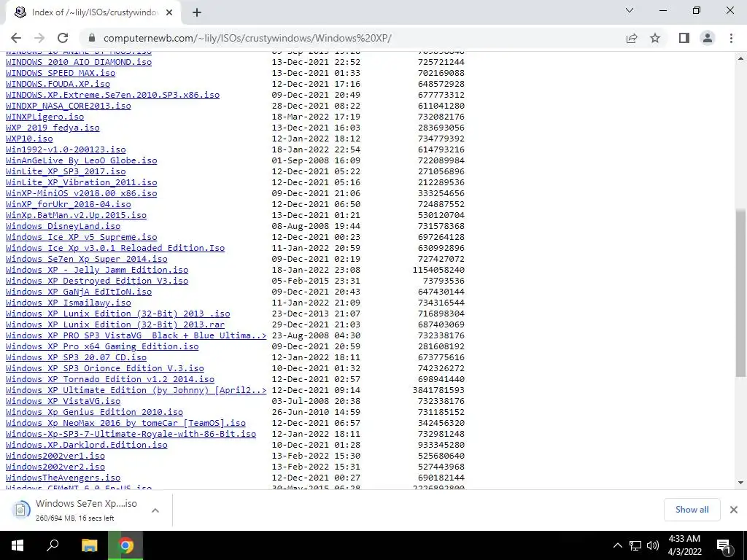Screen dimensions: 747x560
Task: Click Windows.XP.Darklord.Edition.iso link
Action: click(x=87, y=446)
